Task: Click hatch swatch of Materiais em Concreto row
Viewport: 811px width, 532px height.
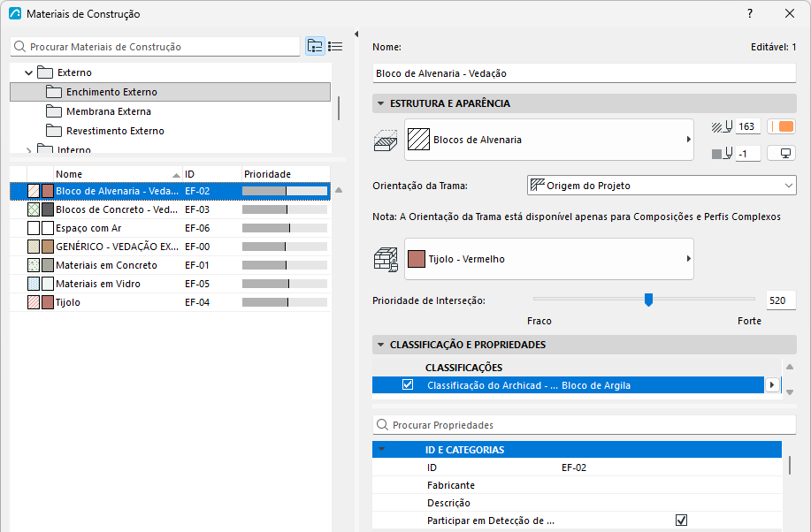Action: coord(34,265)
